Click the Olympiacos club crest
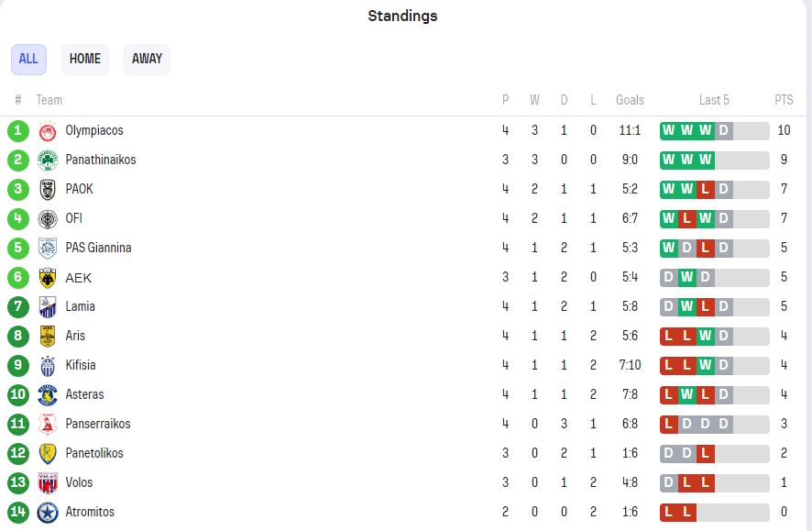Screen dimensions: 812x531 point(48,131)
